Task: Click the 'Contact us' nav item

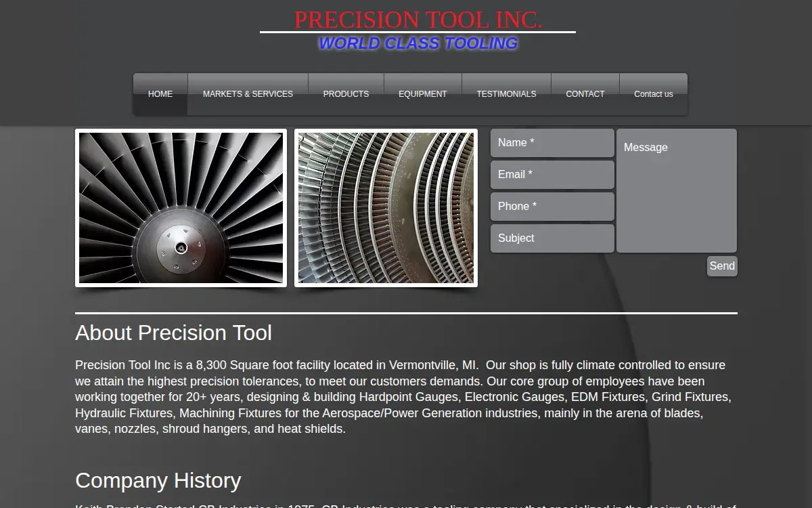Action: click(654, 94)
